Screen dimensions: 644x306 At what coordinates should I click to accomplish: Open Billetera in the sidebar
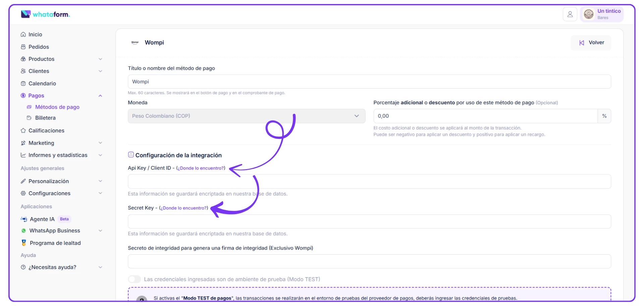(45, 118)
